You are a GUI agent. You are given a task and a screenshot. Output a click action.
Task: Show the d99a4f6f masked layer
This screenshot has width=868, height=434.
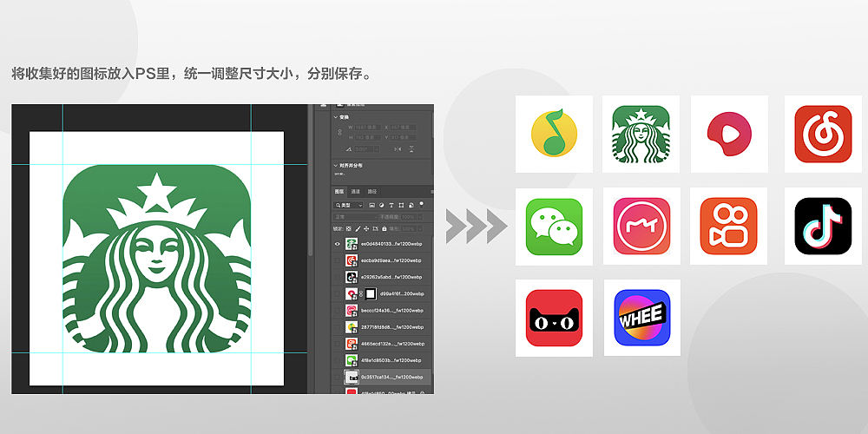click(337, 293)
